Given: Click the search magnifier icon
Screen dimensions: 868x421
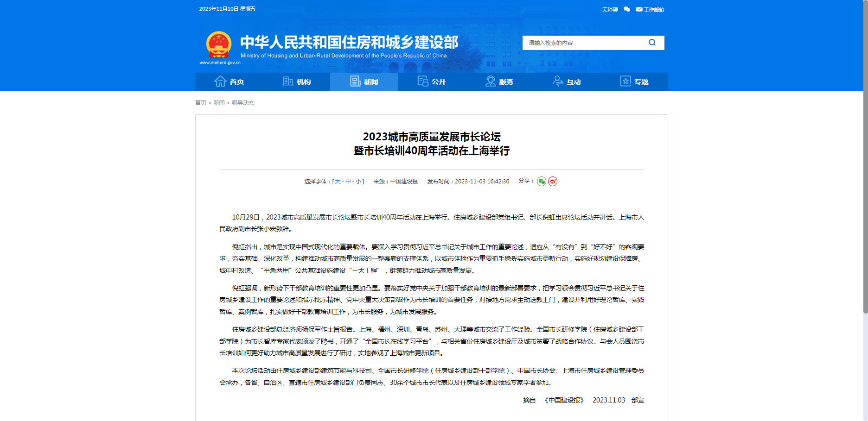Looking at the screenshot, I should 652,43.
